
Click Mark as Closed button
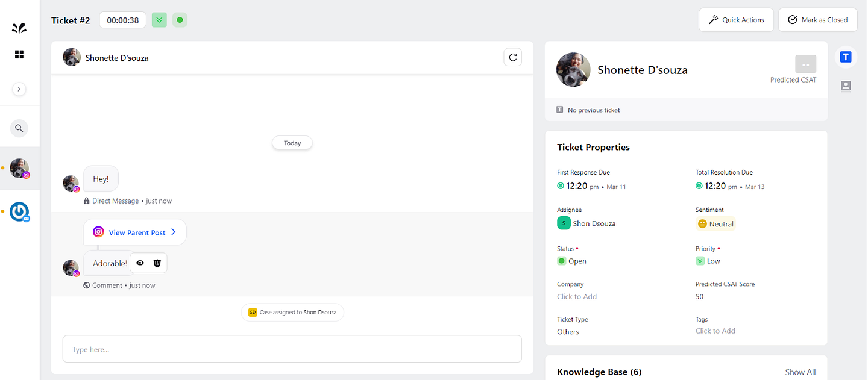(817, 20)
